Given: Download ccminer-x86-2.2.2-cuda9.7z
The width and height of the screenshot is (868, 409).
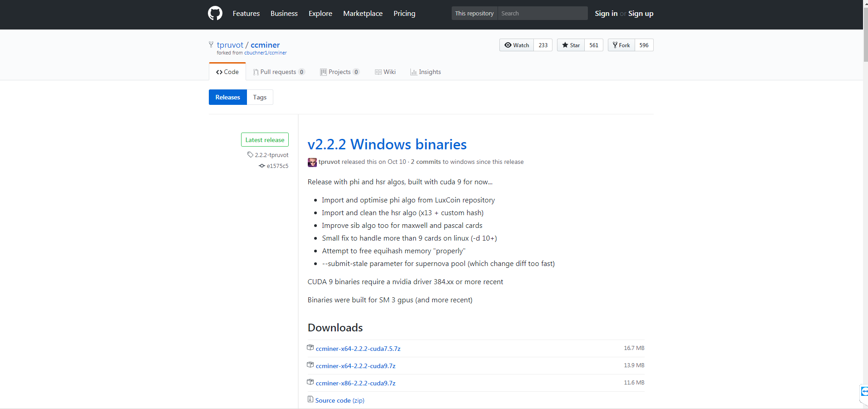Looking at the screenshot, I should 355,383.
